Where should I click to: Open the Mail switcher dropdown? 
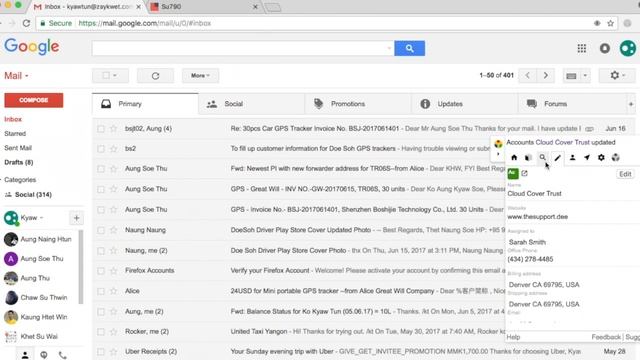coord(16,76)
